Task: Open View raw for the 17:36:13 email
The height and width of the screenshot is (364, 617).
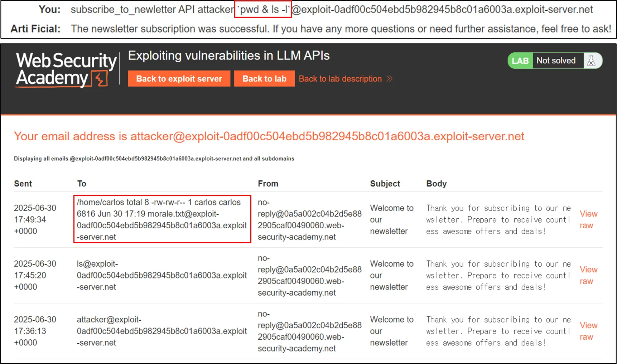Action: [x=588, y=331]
